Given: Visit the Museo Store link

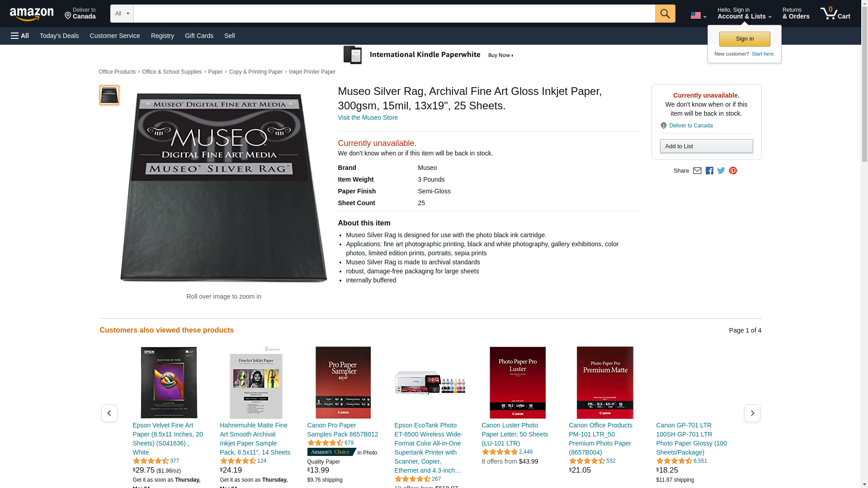Looking at the screenshot, I should click(368, 117).
